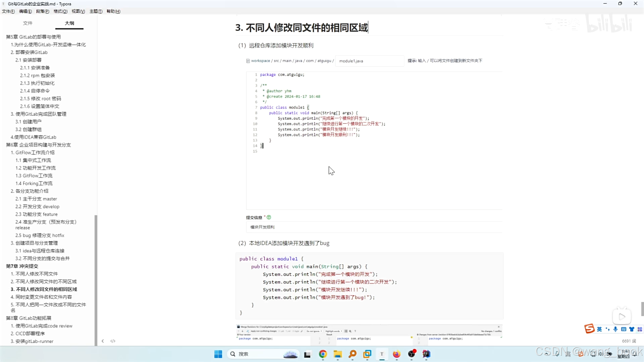Image resolution: width=644 pixels, height=362 pixels.
Task: Open the 文件 menu
Action: point(7,11)
